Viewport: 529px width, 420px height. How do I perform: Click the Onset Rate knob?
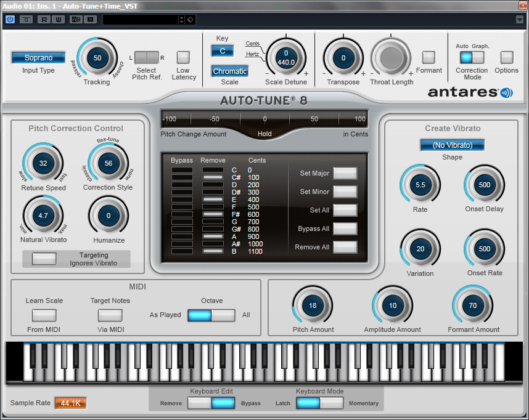point(484,249)
